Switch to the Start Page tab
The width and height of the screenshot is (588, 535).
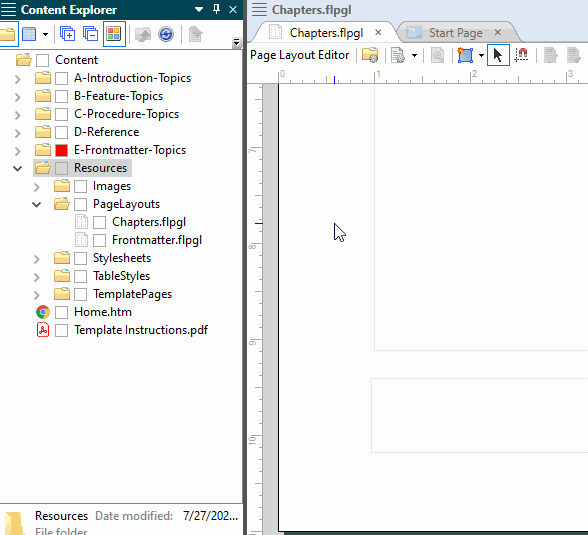(456, 33)
